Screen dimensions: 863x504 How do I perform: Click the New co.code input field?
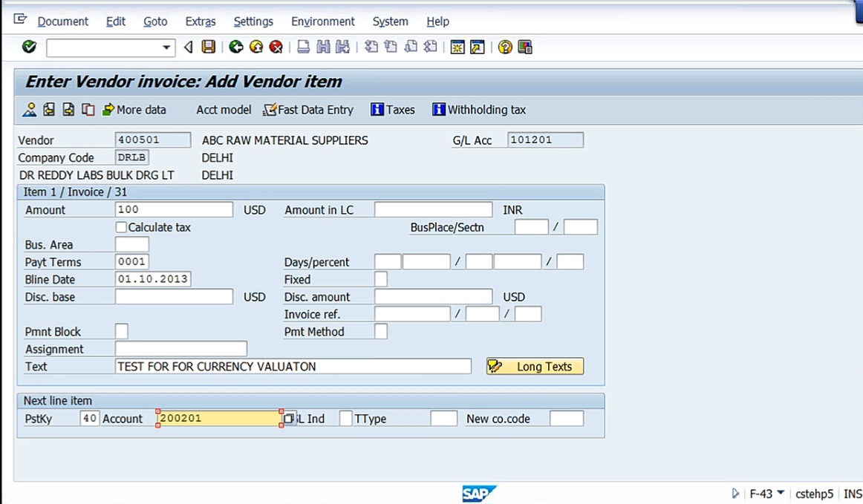(567, 418)
